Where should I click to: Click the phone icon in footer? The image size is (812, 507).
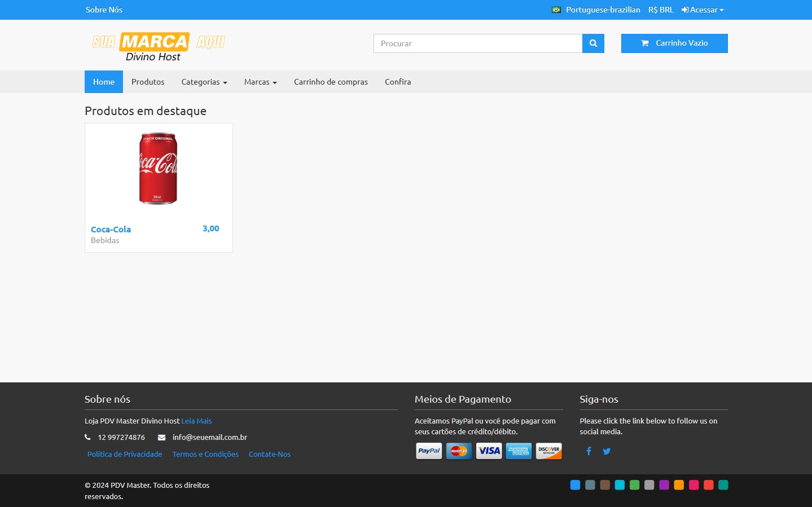click(87, 437)
